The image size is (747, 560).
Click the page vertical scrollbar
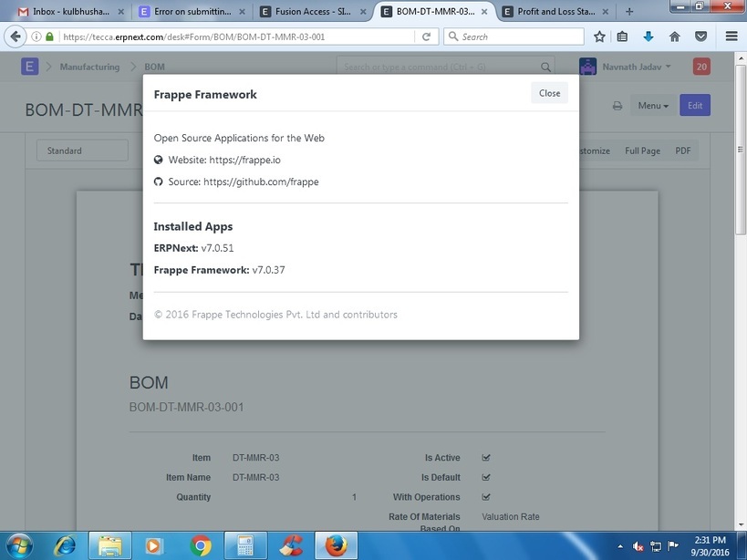coord(740,149)
